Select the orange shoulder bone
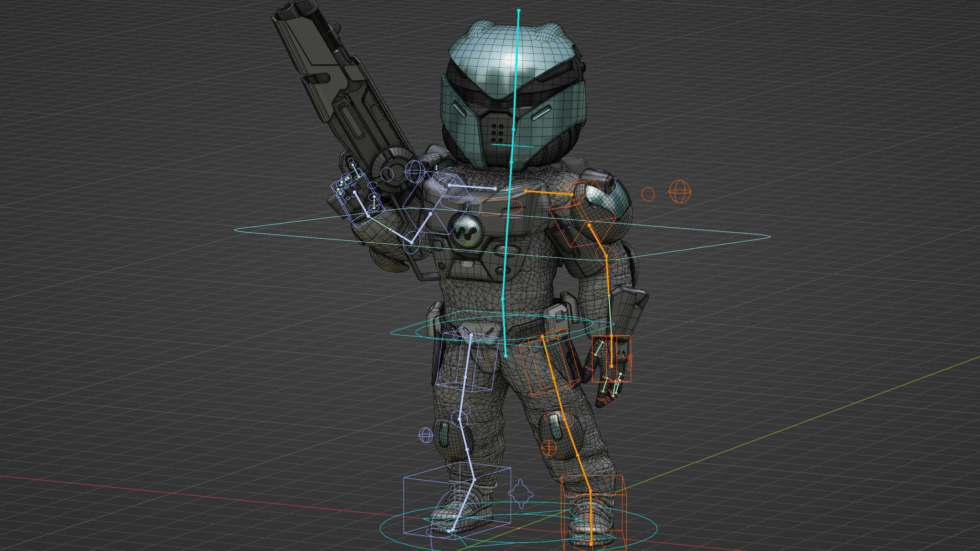This screenshot has width=980, height=551. point(549,192)
